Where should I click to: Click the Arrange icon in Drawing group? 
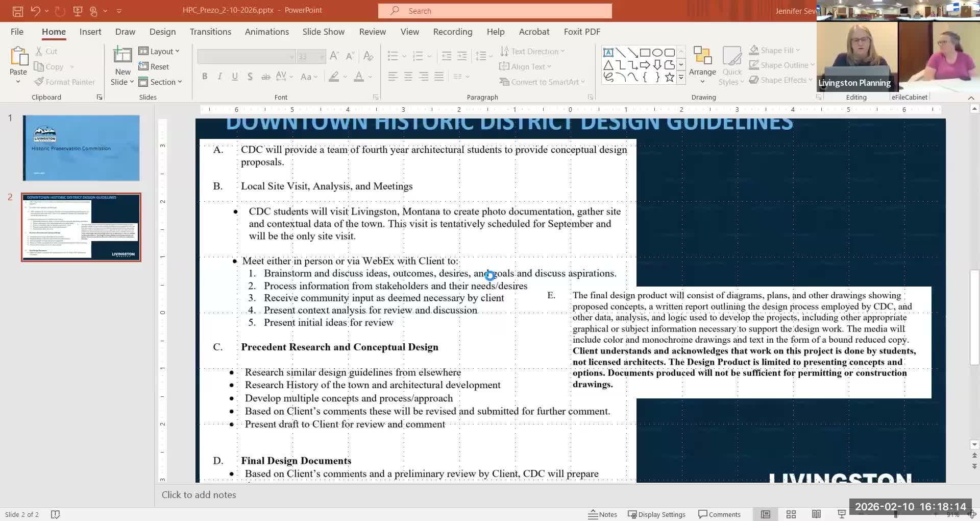702,56
